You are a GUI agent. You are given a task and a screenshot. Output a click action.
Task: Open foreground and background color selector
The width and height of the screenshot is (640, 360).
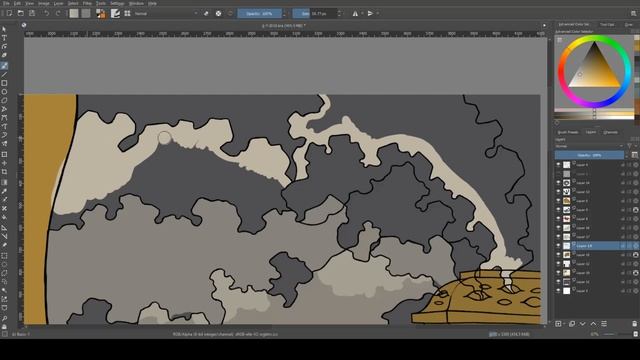click(101, 13)
